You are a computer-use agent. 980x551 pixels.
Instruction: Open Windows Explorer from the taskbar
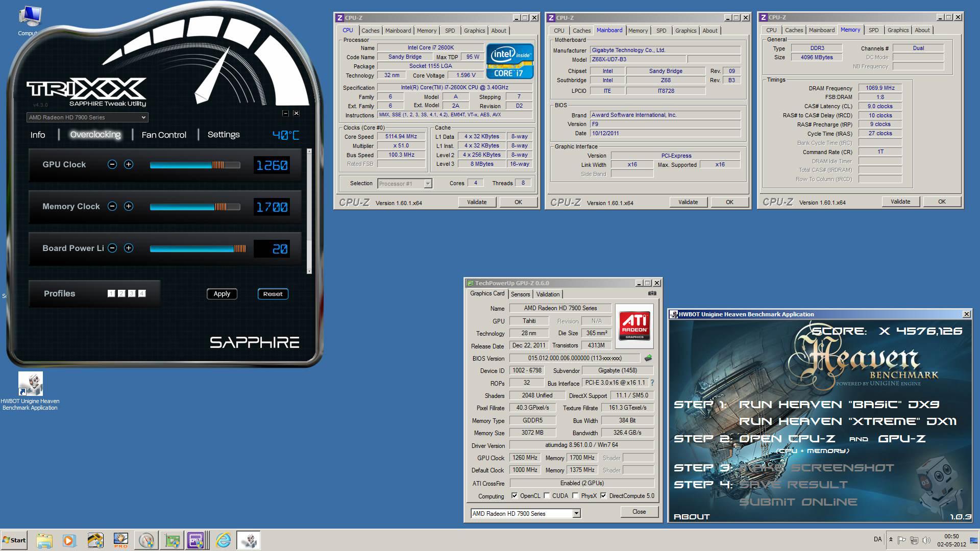tap(44, 540)
